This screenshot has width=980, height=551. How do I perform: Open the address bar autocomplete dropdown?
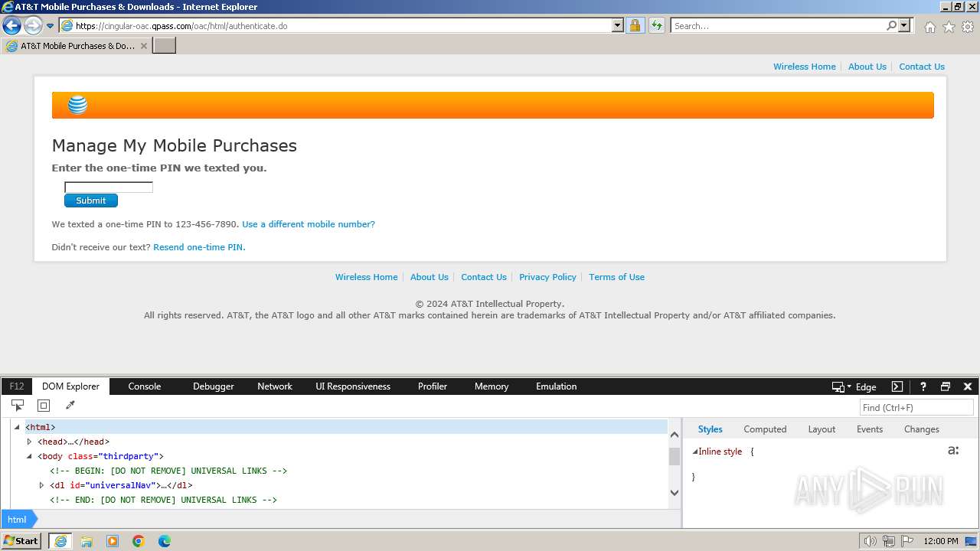coord(618,26)
